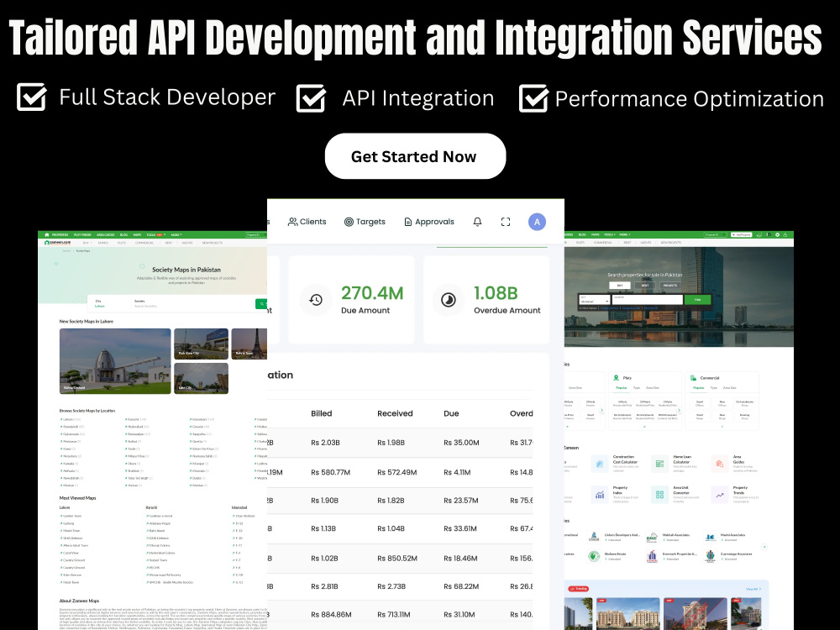The image size is (840, 630).
Task: Open Plot Finder menu on maps page
Action: point(82,234)
